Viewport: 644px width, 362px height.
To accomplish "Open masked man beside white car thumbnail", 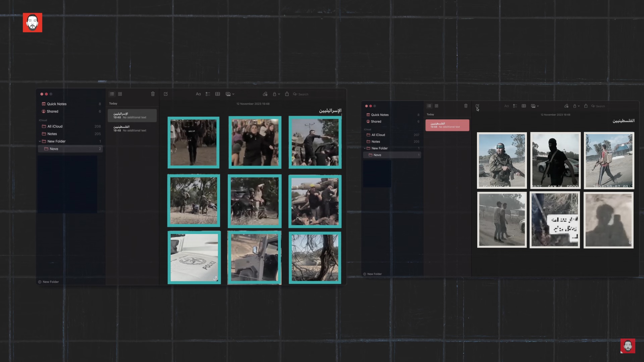I will click(555, 161).
